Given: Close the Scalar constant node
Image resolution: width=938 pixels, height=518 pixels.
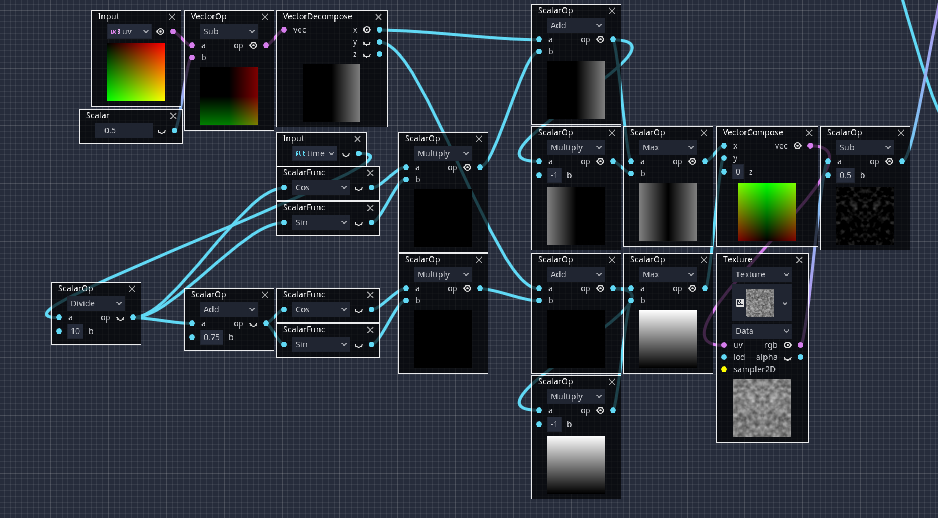Looking at the screenshot, I should click(x=173, y=116).
